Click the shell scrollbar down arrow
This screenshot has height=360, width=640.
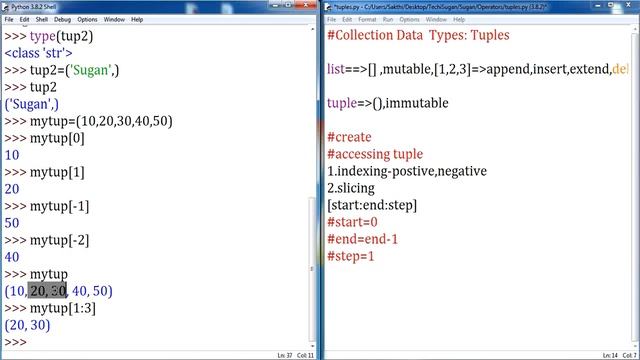(x=312, y=346)
